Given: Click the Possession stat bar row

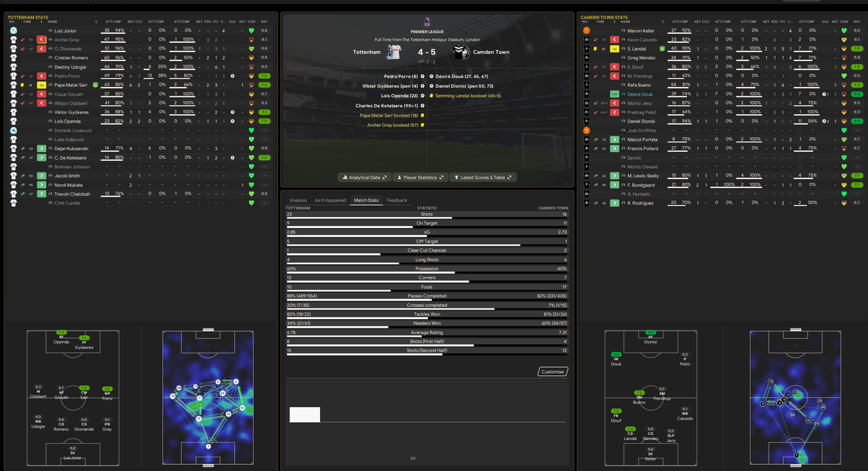Looking at the screenshot, I should pyautogui.click(x=427, y=269).
